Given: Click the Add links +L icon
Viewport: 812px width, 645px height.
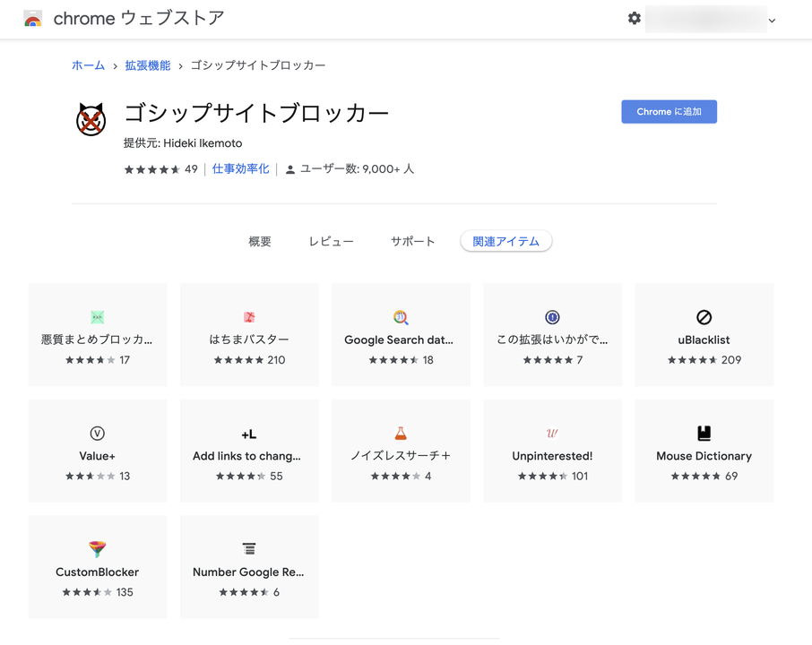Looking at the screenshot, I should [x=249, y=434].
